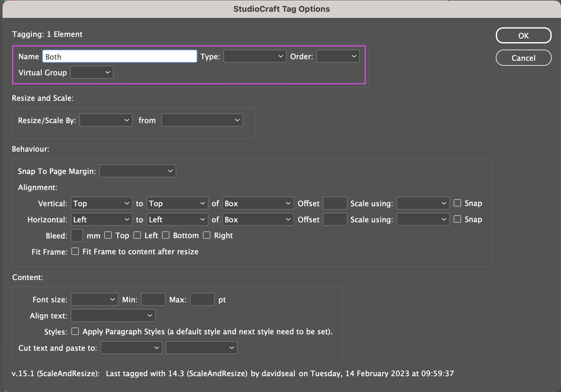Click the Bleed mm input field
Viewport: 561px width, 392px height.
click(77, 236)
